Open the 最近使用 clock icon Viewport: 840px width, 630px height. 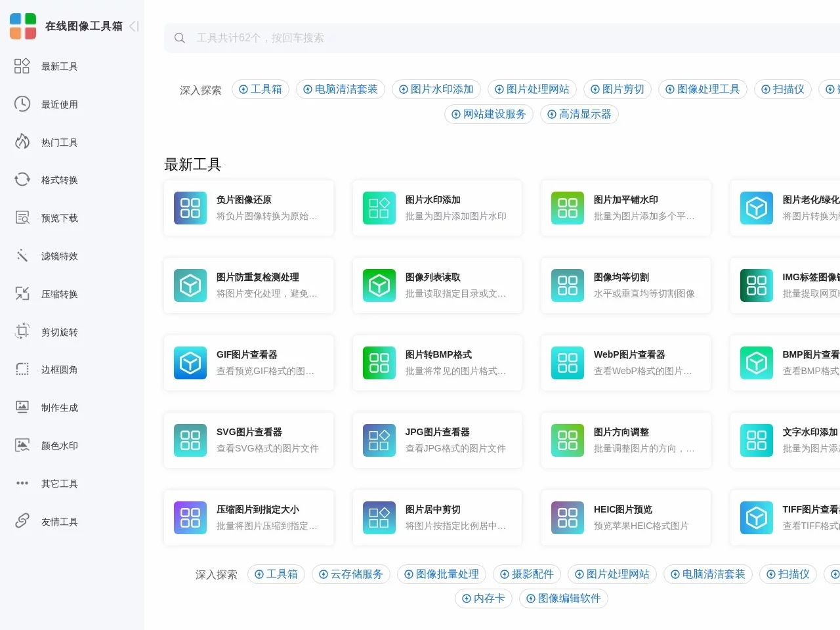coord(22,104)
